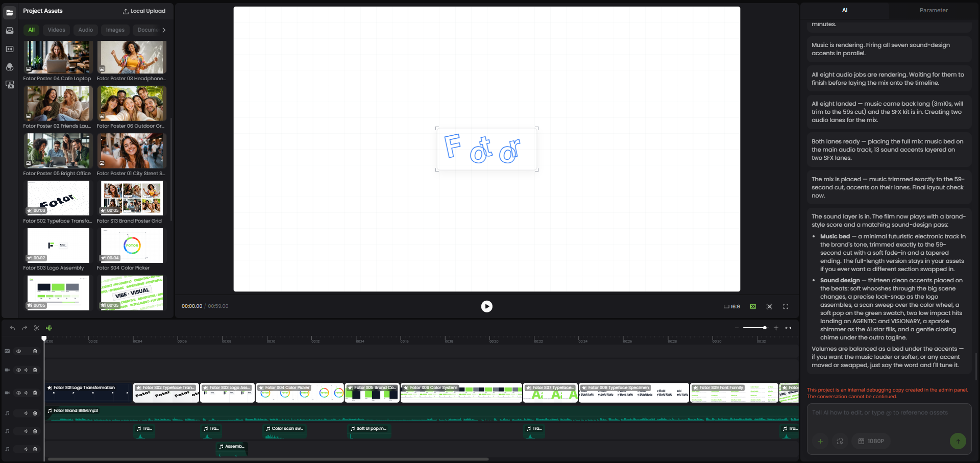Click the camera icon of the main video track
Screen dimensions: 980x463
click(7, 393)
